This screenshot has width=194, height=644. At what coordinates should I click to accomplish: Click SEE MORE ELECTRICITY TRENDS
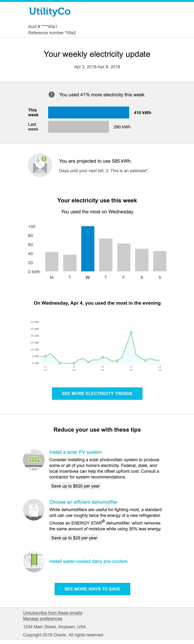(x=97, y=393)
